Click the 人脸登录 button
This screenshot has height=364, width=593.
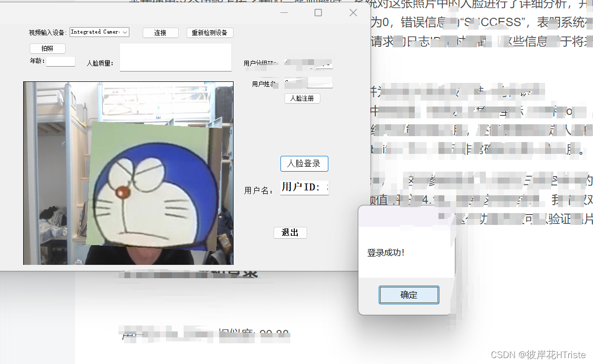coord(304,164)
